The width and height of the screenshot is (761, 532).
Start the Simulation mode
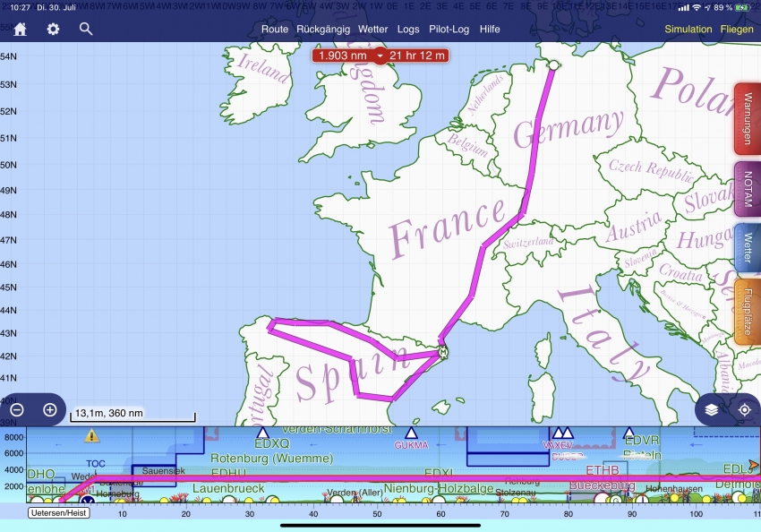pos(688,30)
